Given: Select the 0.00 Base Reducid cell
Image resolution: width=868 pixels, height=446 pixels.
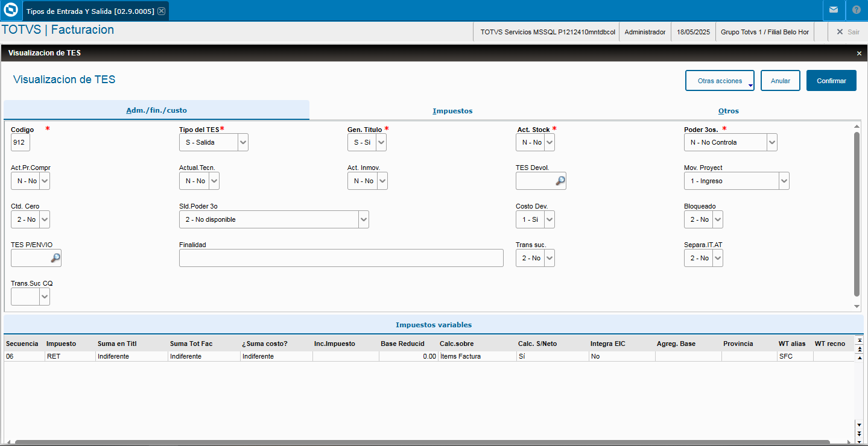Looking at the screenshot, I should (x=408, y=356).
